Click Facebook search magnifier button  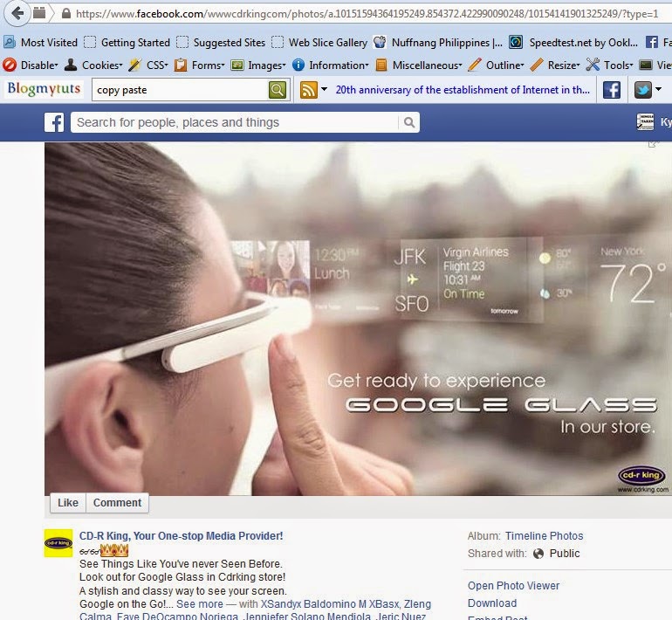tap(409, 122)
